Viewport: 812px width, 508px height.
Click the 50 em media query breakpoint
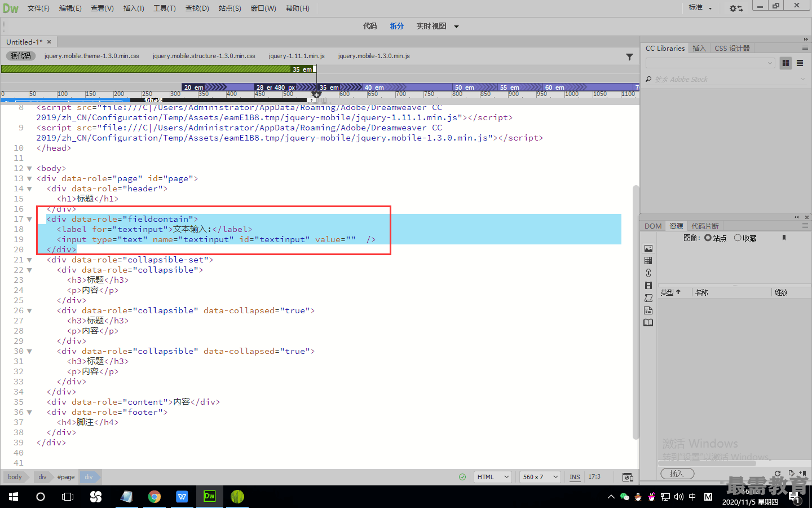(x=475, y=87)
